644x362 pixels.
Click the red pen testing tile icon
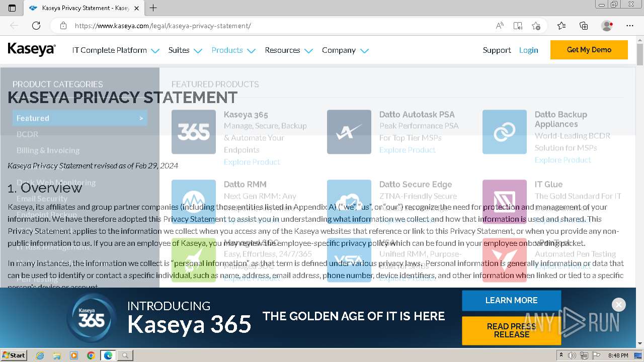505,260
